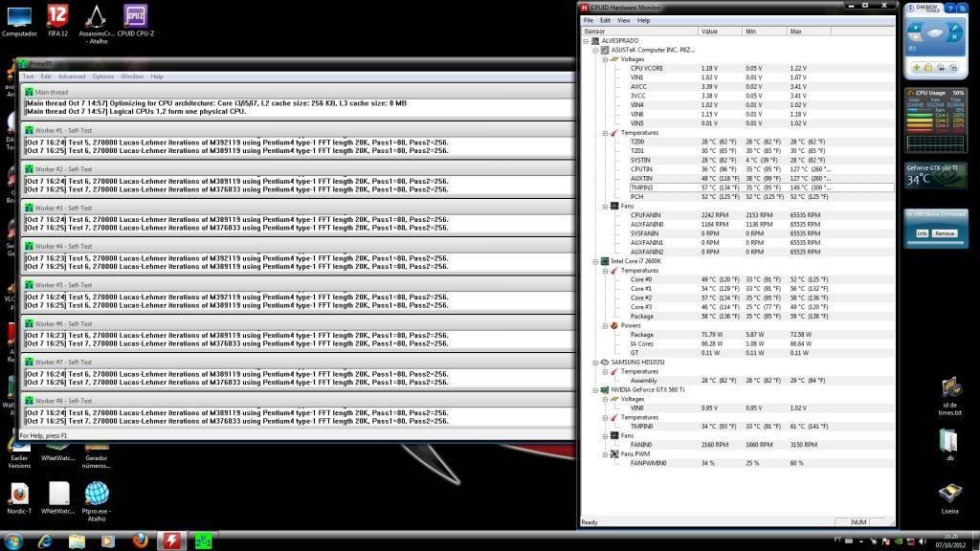
Task: Launch Firefox from the taskbar
Action: (141, 541)
